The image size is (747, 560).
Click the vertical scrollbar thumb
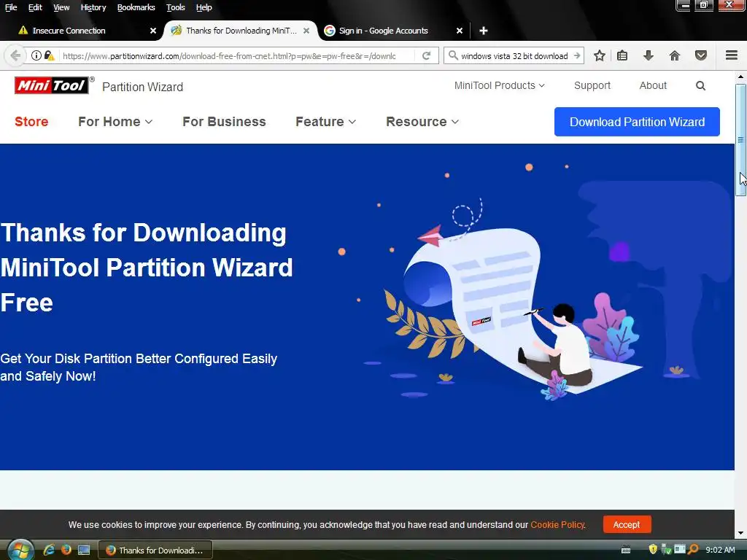(x=740, y=139)
